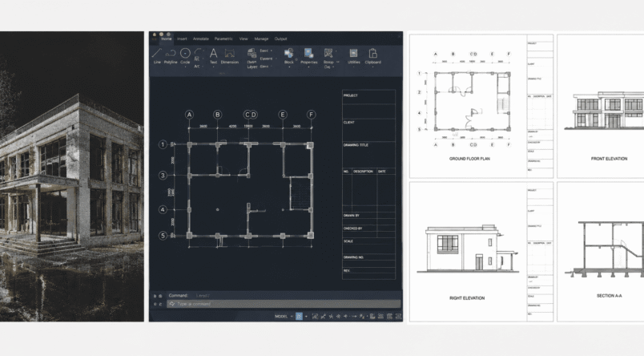
Task: Expand the Block panel dropdown arrow
Action: (288, 67)
